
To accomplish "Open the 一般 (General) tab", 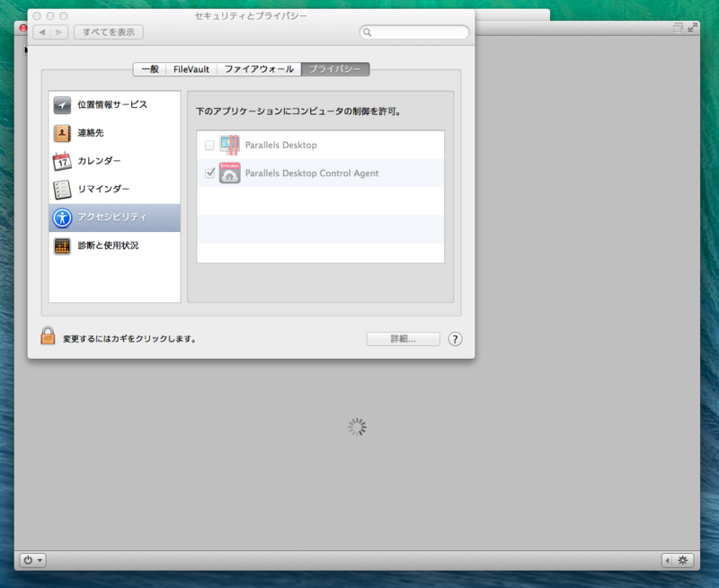I will tap(149, 69).
